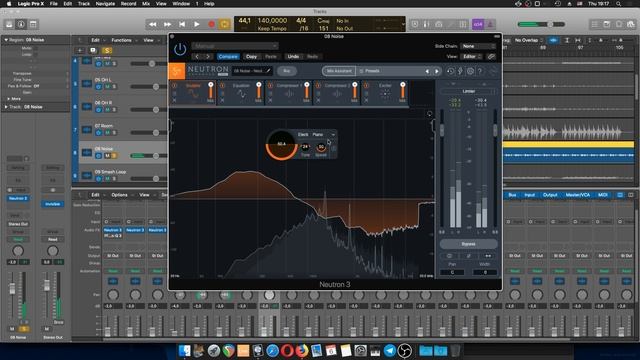Click previous plugin setting arrow
Screen dimensions: 640x360
198,56
